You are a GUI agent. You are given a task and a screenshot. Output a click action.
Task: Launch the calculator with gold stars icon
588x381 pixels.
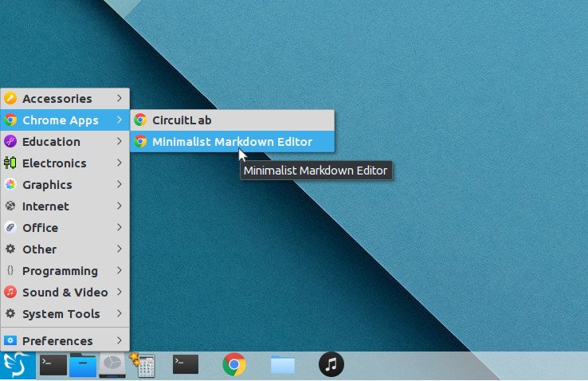tap(143, 364)
